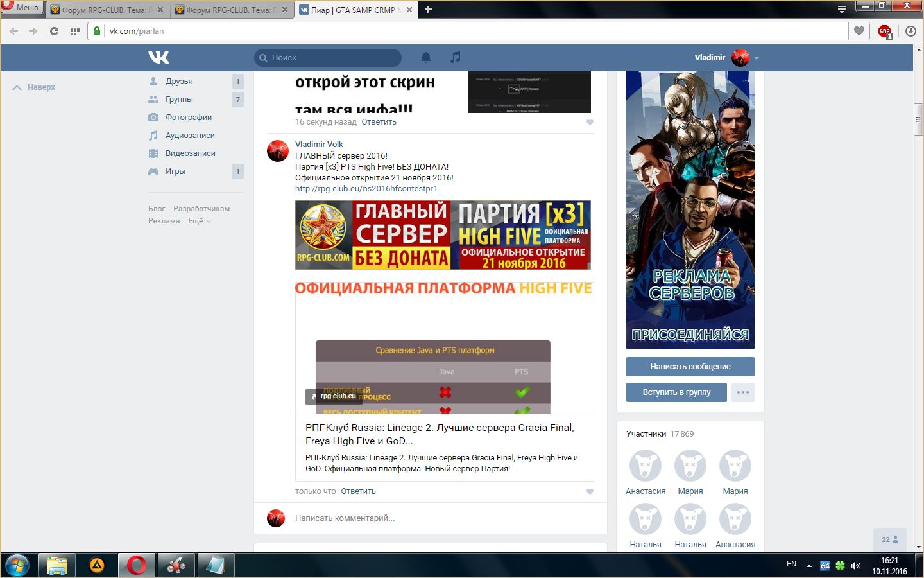Open the browser downloads icon
This screenshot has height=578, width=924.
pyautogui.click(x=911, y=31)
